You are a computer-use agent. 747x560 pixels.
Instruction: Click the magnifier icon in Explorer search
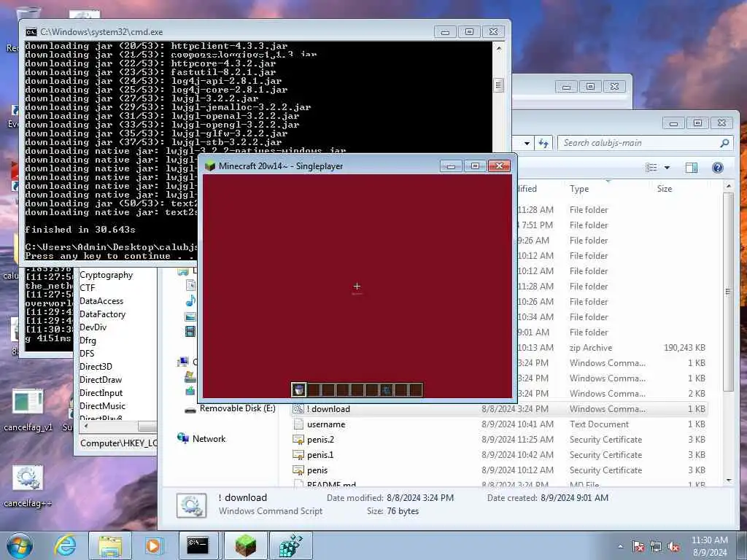click(x=724, y=143)
